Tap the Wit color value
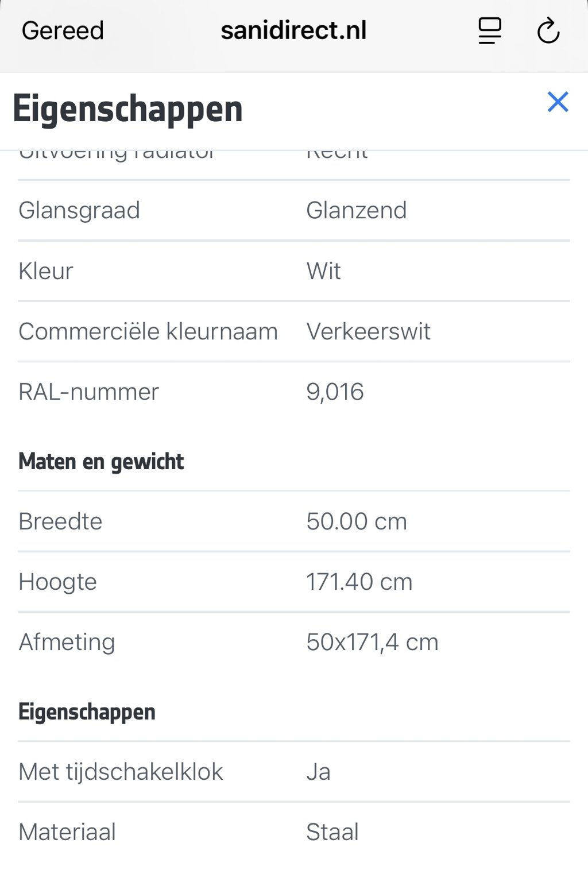 click(x=323, y=271)
